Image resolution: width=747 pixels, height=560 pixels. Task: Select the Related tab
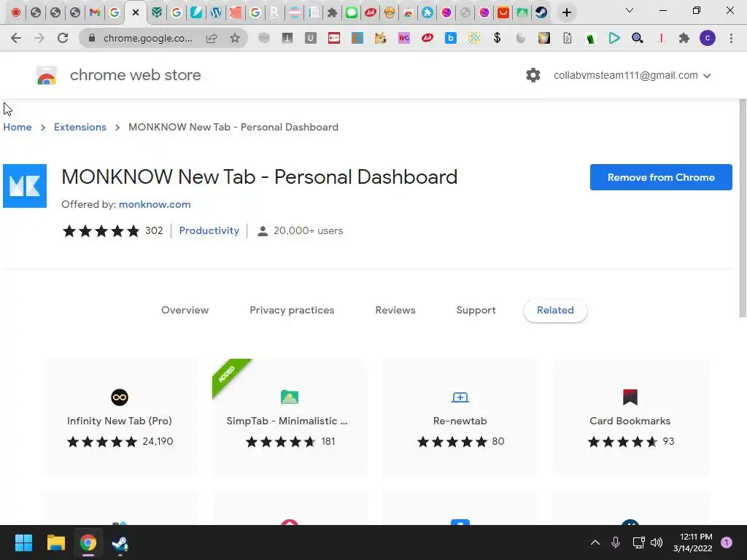pyautogui.click(x=555, y=310)
